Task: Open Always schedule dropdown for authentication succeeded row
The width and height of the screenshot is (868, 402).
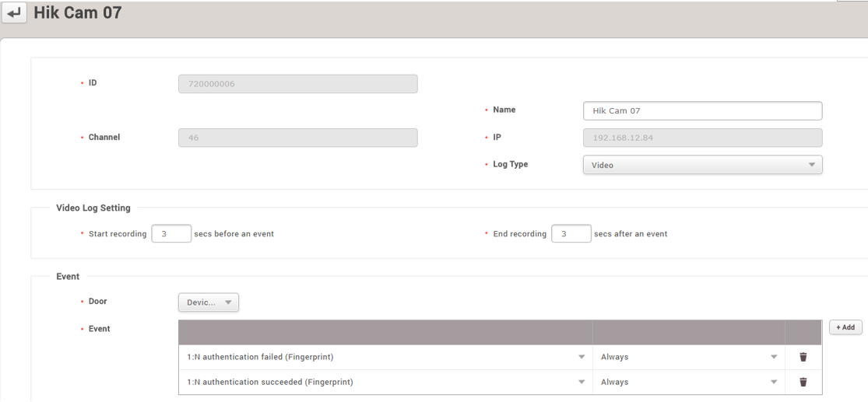Action: [689, 382]
